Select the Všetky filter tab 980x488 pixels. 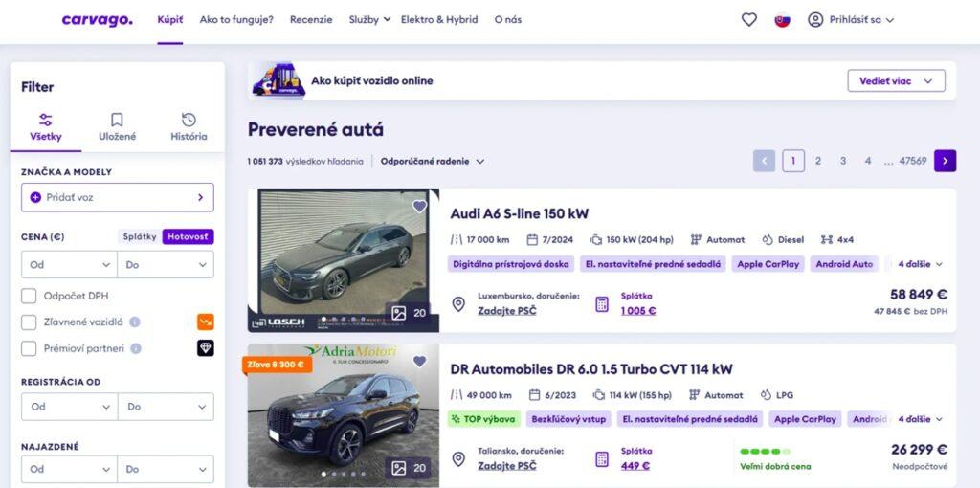[46, 128]
